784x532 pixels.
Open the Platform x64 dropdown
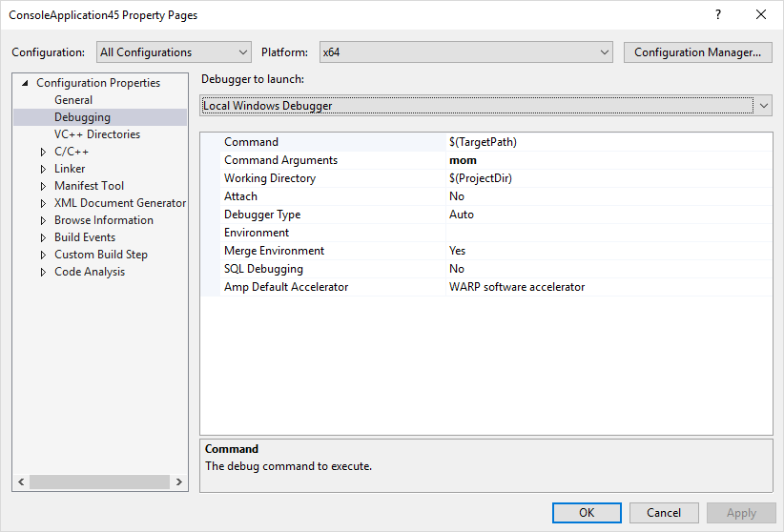[x=464, y=52]
